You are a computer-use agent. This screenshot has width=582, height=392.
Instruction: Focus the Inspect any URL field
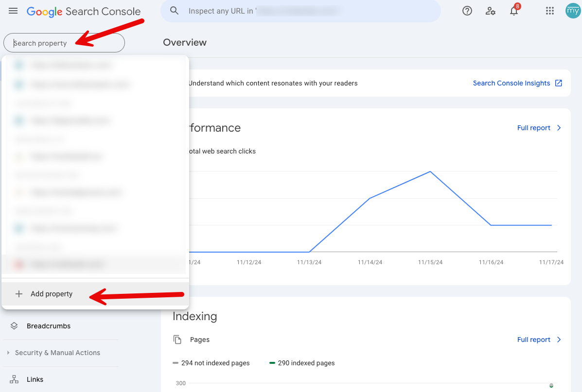300,11
